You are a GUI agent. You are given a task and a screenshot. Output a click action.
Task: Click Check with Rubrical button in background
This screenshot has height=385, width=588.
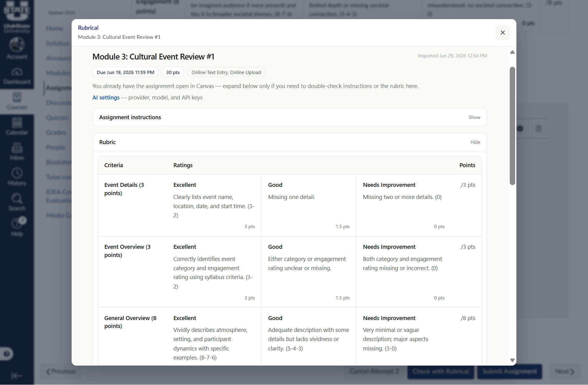[x=441, y=372]
